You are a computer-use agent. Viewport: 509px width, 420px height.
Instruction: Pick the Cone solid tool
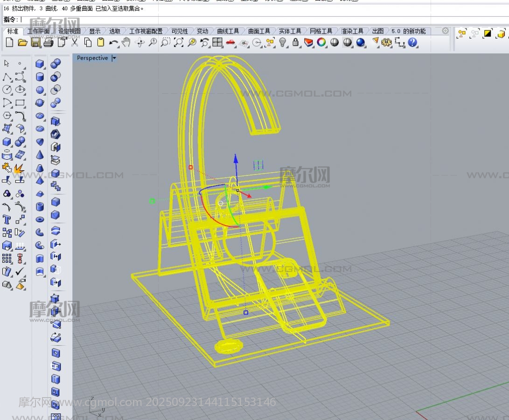click(x=40, y=154)
